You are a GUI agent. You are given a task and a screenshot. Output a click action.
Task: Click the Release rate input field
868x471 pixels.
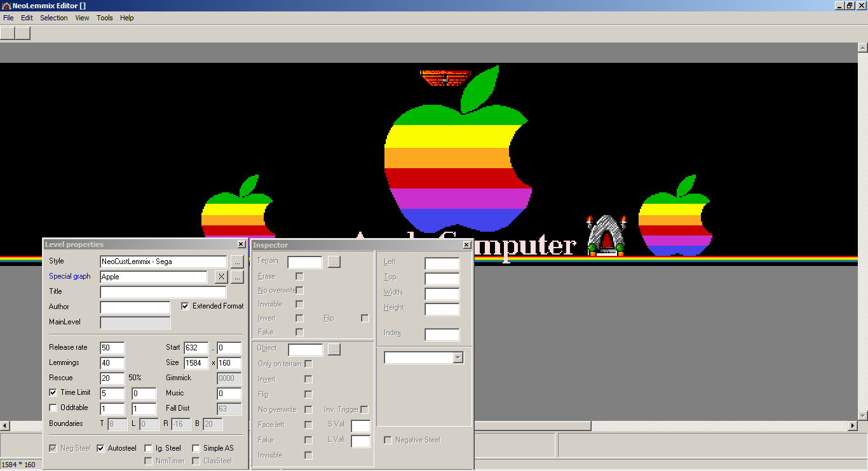pos(112,348)
